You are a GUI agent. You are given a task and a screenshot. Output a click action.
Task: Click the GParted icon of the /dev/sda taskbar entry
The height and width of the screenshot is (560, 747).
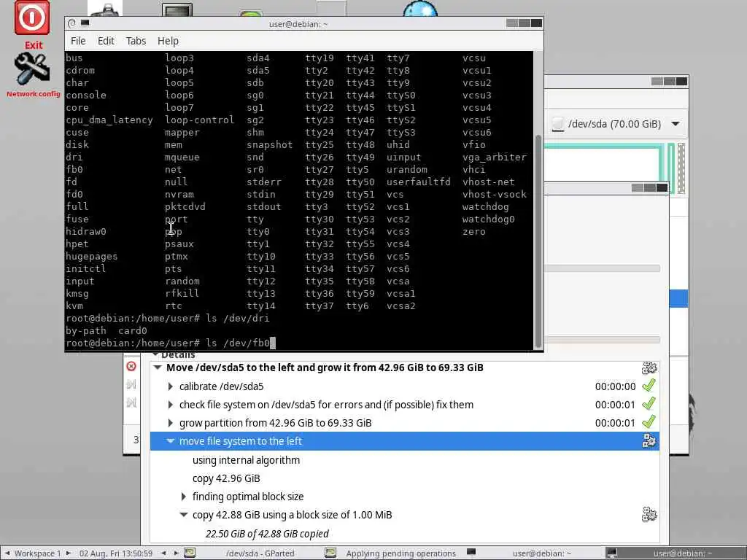pos(190,553)
